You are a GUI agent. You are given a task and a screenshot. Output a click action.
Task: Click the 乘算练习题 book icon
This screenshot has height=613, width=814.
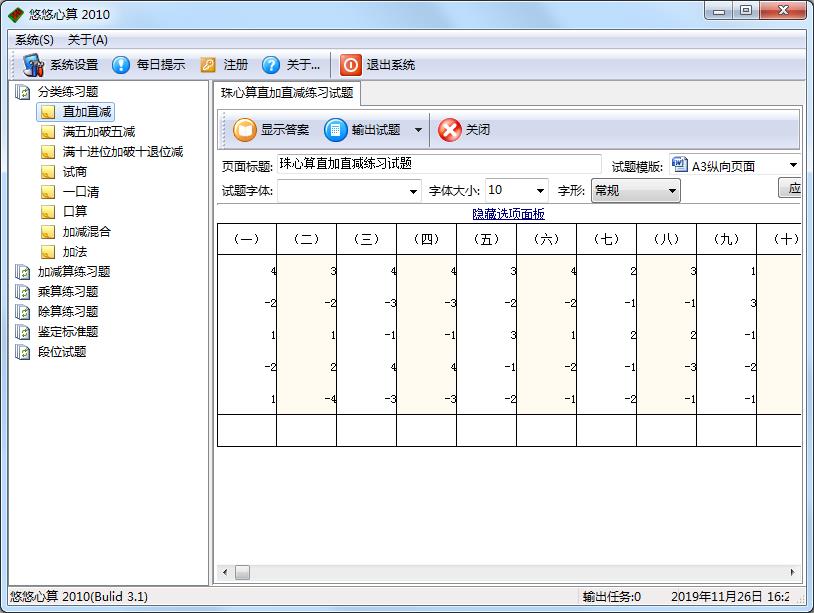pos(23,292)
